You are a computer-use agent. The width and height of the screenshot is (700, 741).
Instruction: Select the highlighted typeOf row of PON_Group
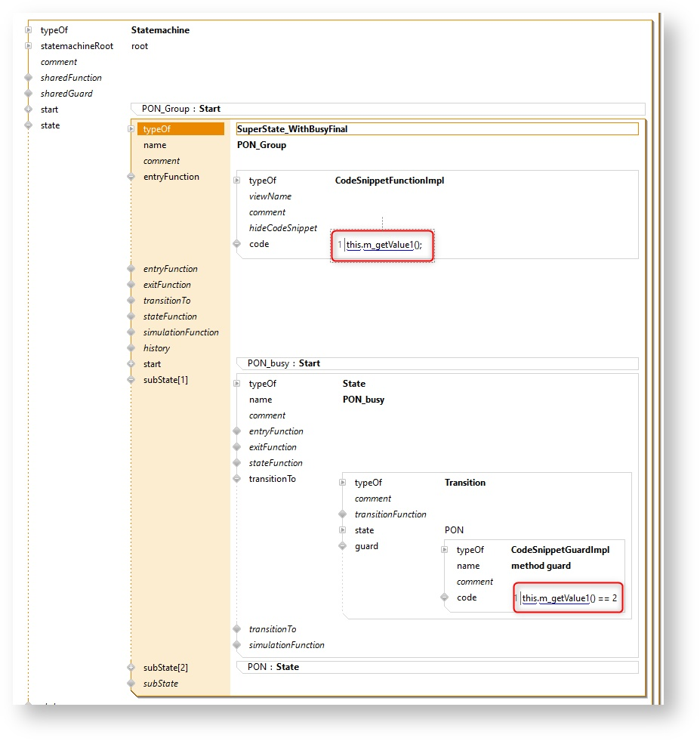click(x=180, y=129)
